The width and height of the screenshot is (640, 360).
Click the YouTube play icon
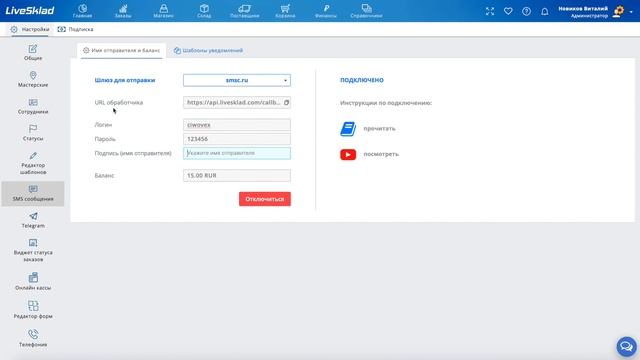tap(348, 154)
